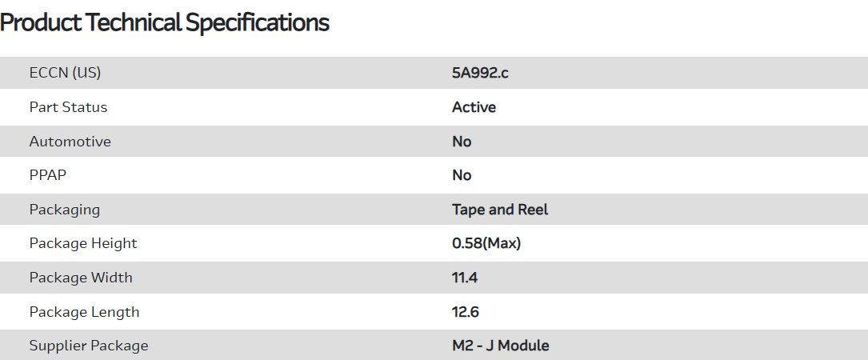Image resolution: width=868 pixels, height=360 pixels.
Task: Select the Part Status label
Action: point(68,107)
